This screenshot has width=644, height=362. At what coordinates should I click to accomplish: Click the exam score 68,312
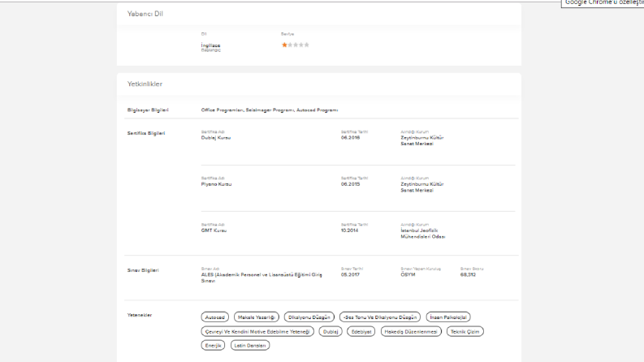pyautogui.click(x=469, y=275)
